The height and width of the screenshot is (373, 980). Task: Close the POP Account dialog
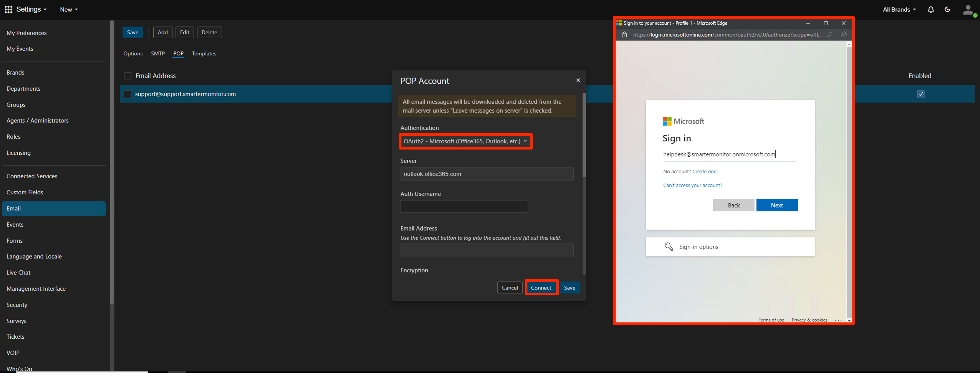(x=578, y=80)
